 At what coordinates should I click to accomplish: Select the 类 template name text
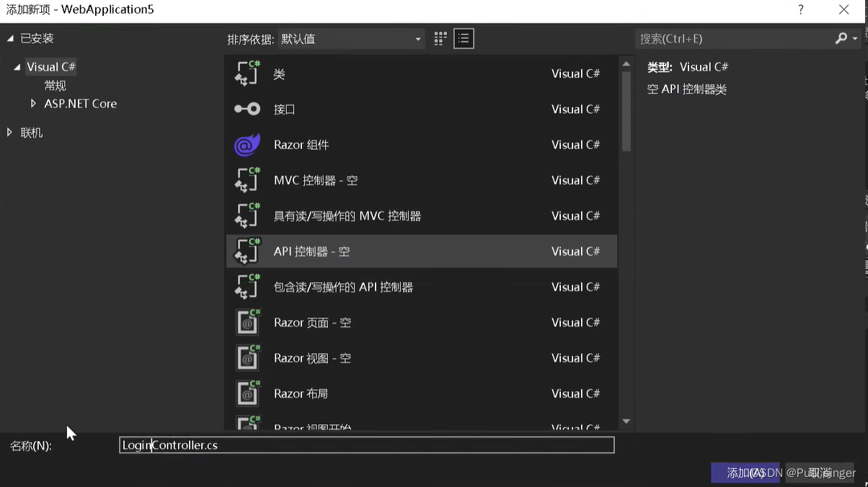pos(280,73)
